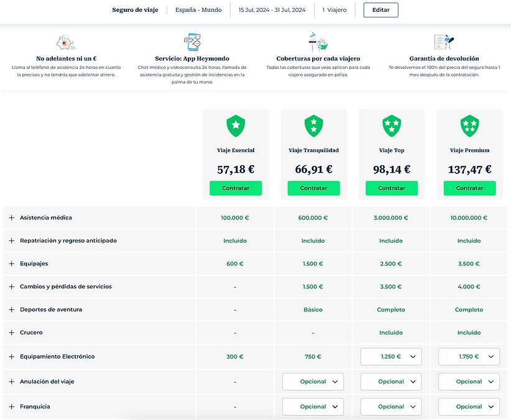Expand Repatriación y regreso anticipado details

(12, 241)
